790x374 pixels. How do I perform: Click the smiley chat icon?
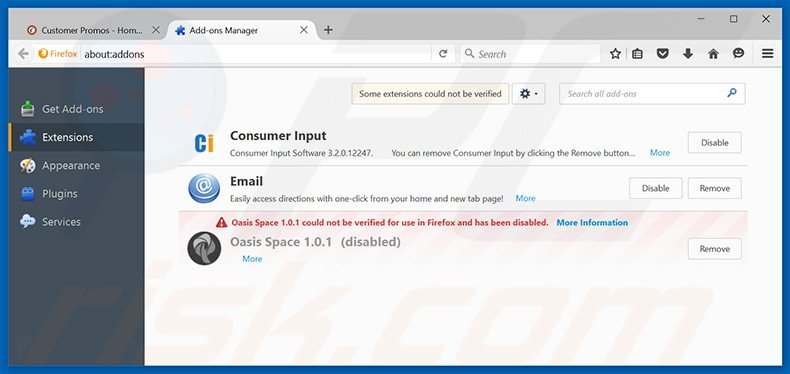(739, 53)
